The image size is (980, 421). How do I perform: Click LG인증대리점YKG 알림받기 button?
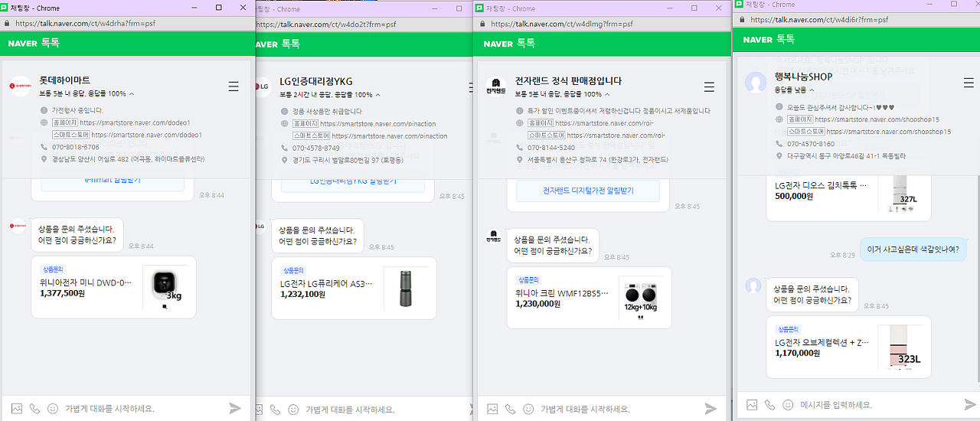pyautogui.click(x=352, y=182)
